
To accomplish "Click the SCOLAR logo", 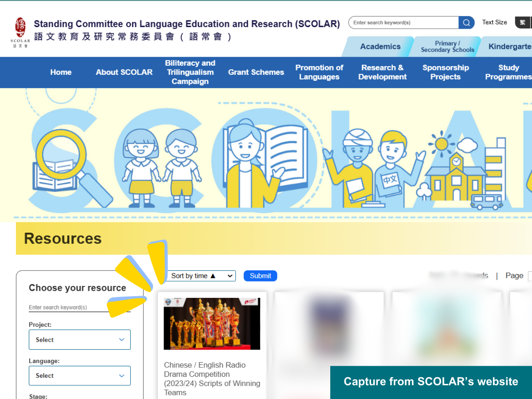I will pos(20,32).
